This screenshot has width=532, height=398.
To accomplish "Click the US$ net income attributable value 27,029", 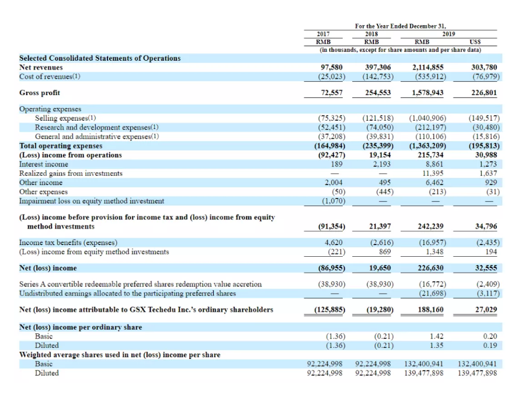I will coord(486,309).
